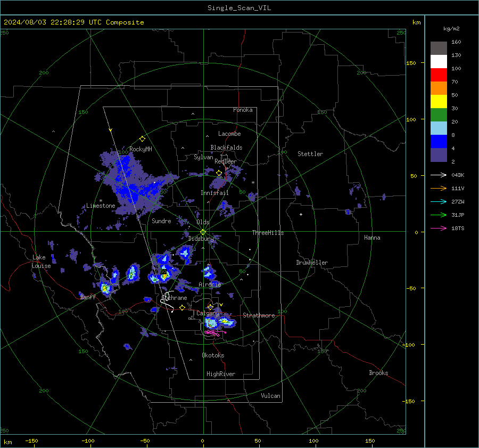The height and width of the screenshot is (448, 479).
Task: Click the Vulcan town label
Action: (270, 396)
